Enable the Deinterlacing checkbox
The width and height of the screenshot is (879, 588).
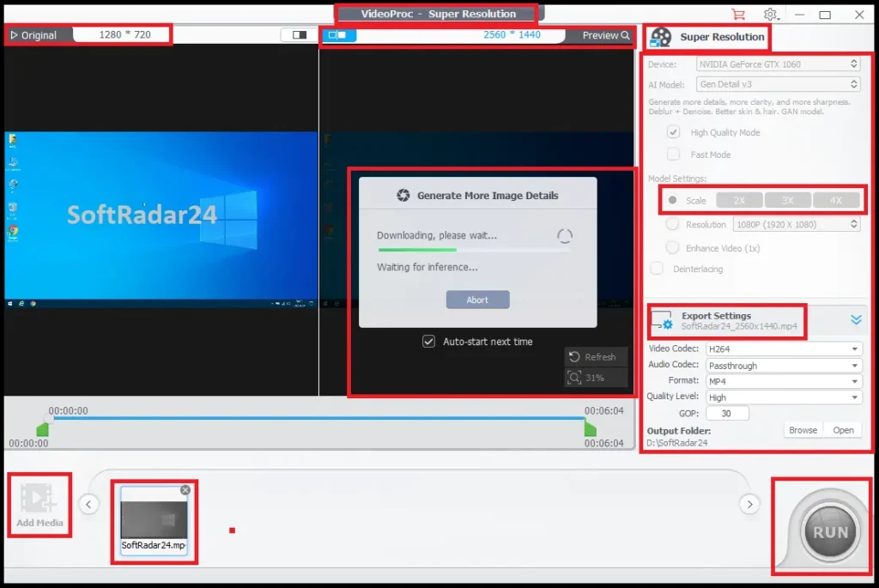tap(657, 269)
